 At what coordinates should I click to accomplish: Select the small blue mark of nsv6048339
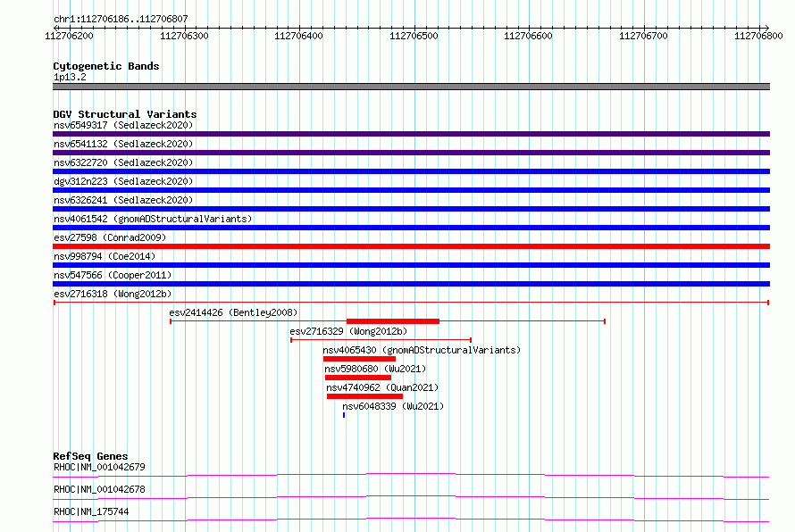tap(344, 415)
